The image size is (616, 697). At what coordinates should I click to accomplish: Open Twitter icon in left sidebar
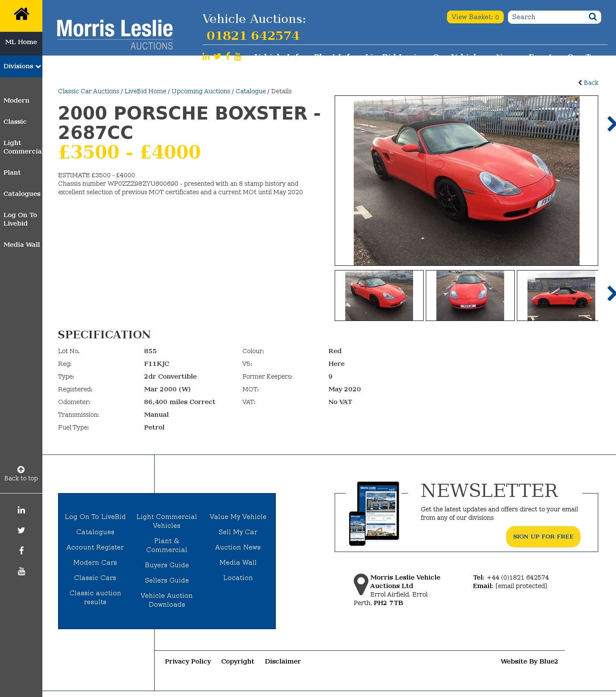click(x=21, y=530)
